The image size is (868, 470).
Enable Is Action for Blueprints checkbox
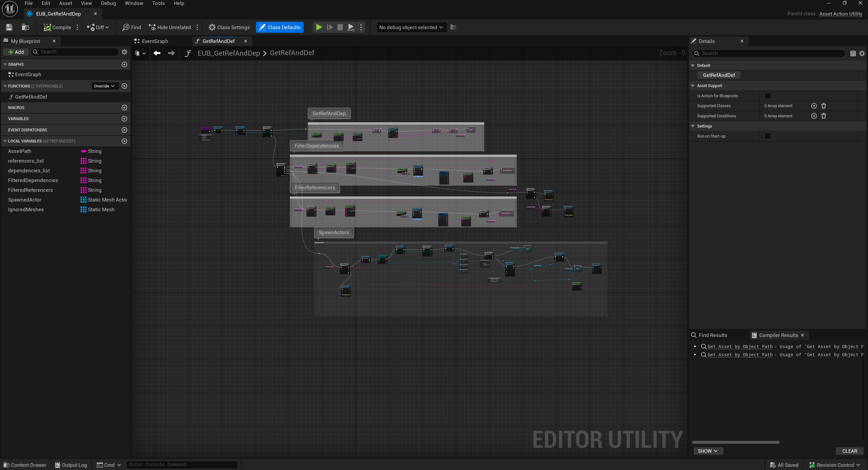(x=768, y=96)
